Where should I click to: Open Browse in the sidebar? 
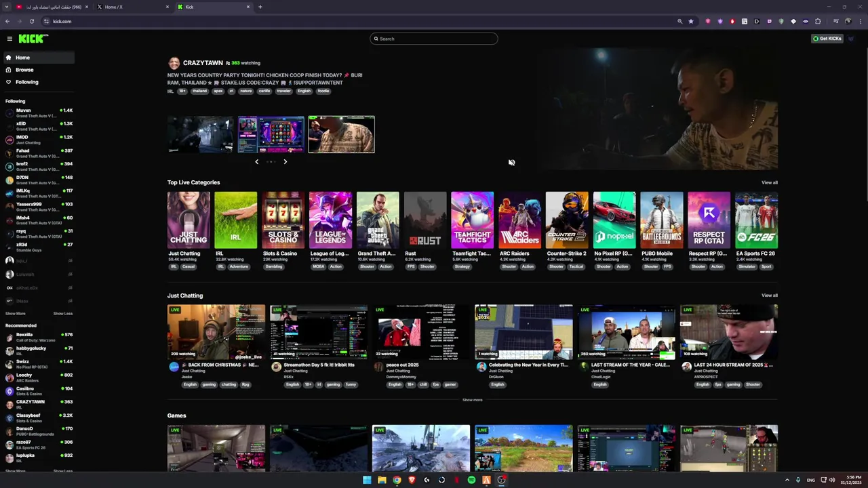(39, 70)
